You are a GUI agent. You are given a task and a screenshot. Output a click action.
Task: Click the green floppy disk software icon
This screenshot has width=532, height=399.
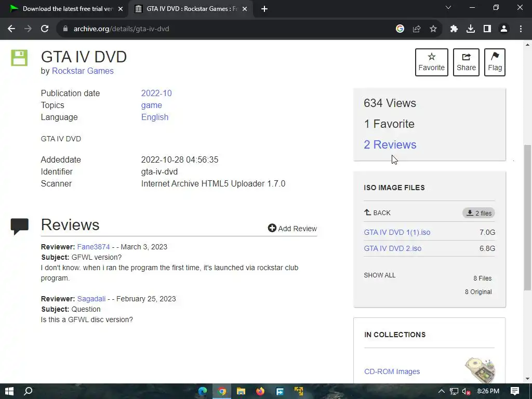(19, 58)
